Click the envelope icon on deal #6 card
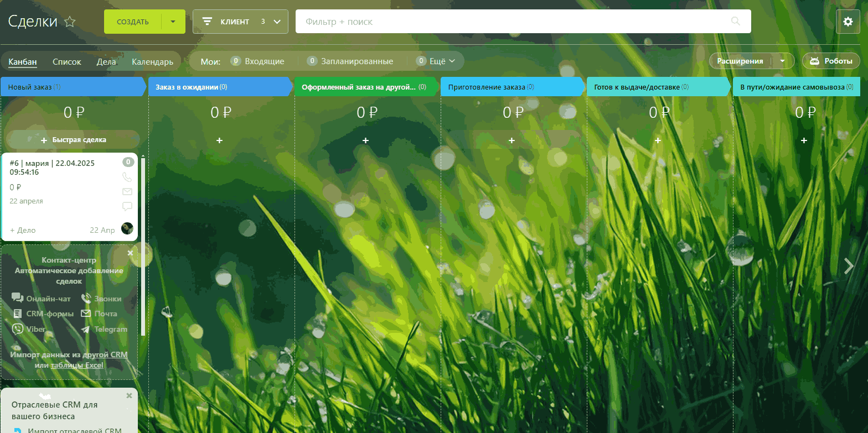The height and width of the screenshot is (433, 868). [x=127, y=192]
